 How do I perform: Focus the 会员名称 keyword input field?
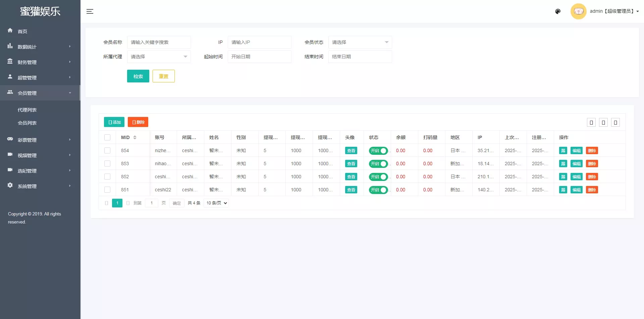pyautogui.click(x=159, y=42)
